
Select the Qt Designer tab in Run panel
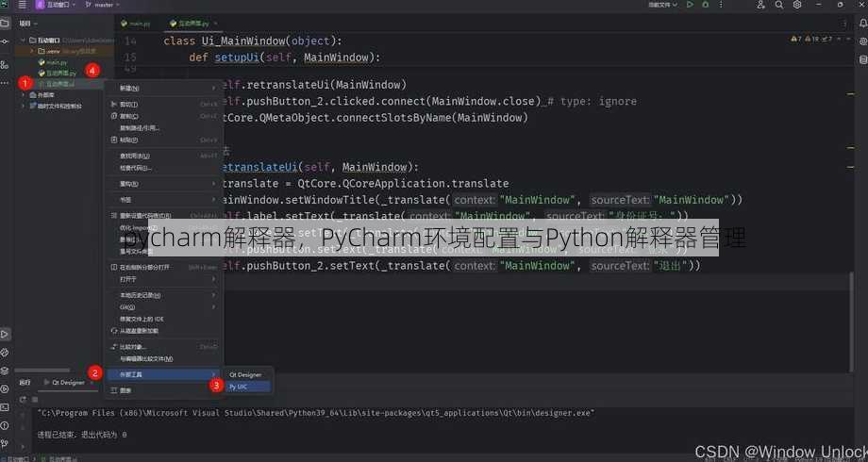pyautogui.click(x=68, y=382)
